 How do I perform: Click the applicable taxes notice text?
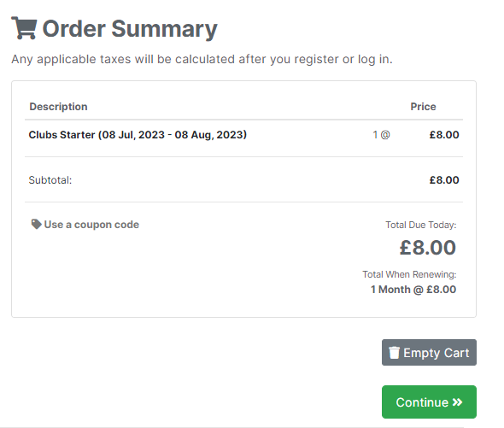[x=202, y=59]
